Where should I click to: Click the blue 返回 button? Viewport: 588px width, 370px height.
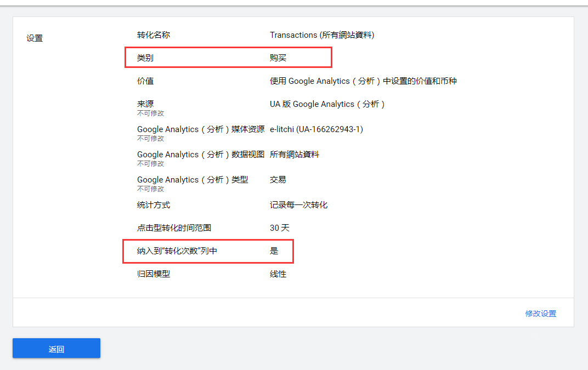pos(56,349)
